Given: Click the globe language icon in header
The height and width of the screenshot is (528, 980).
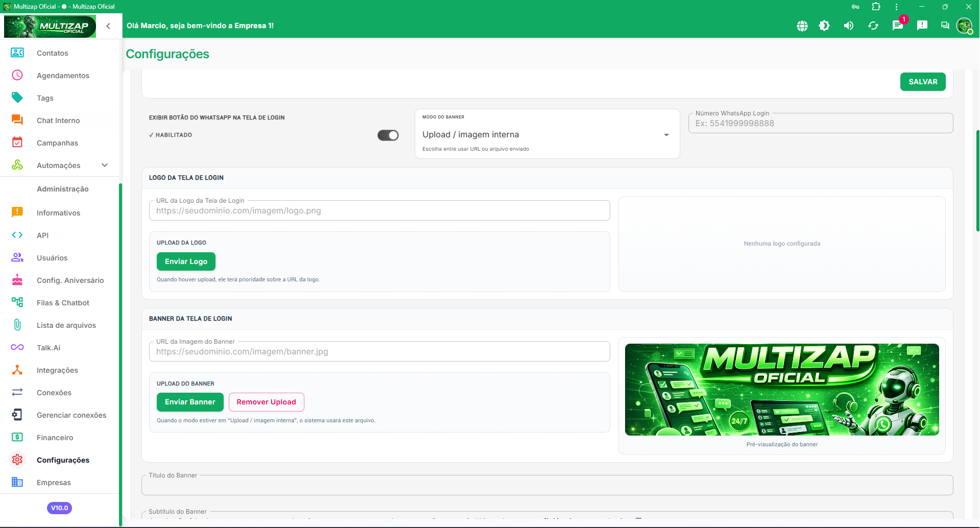Looking at the screenshot, I should (802, 26).
